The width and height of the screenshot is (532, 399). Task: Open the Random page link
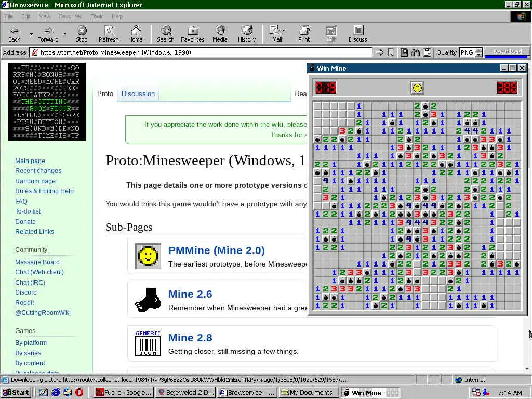(35, 181)
